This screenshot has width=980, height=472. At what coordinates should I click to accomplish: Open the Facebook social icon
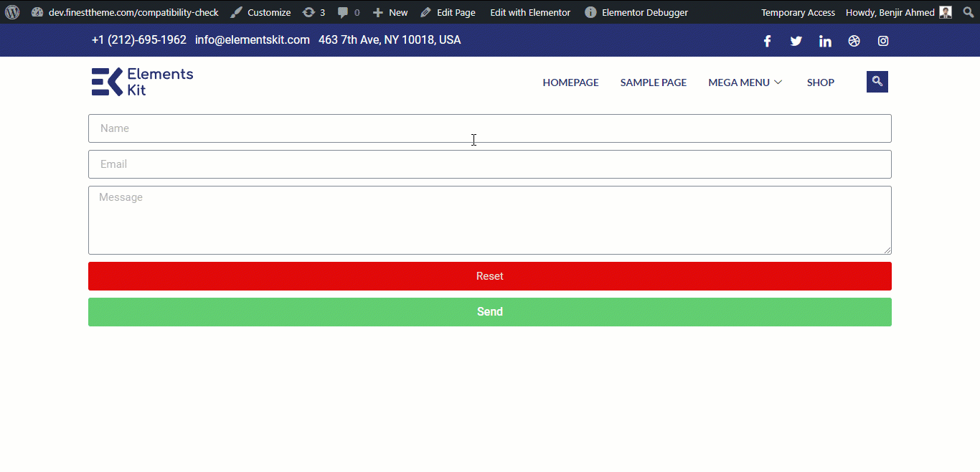tap(767, 41)
